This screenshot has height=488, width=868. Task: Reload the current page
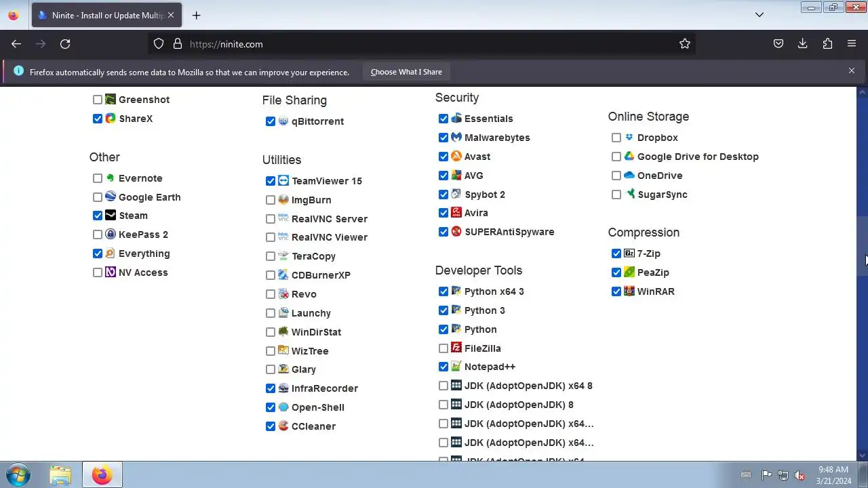[65, 44]
